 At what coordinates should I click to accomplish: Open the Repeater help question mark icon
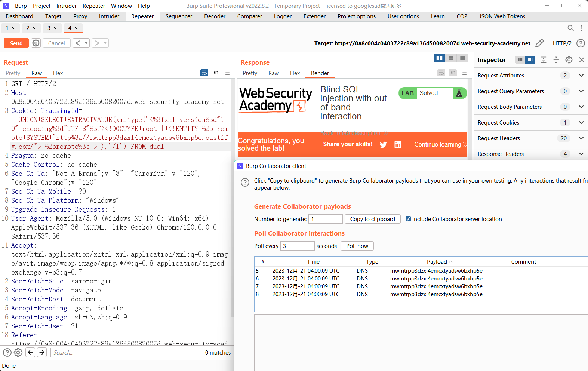[x=581, y=43]
